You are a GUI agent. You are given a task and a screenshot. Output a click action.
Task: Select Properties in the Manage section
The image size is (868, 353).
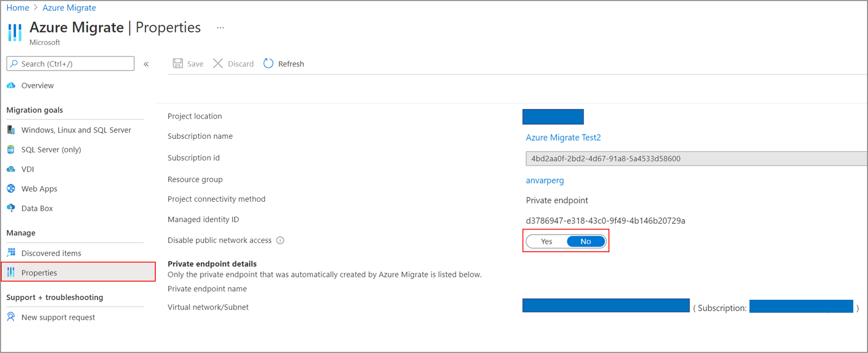[x=79, y=272]
